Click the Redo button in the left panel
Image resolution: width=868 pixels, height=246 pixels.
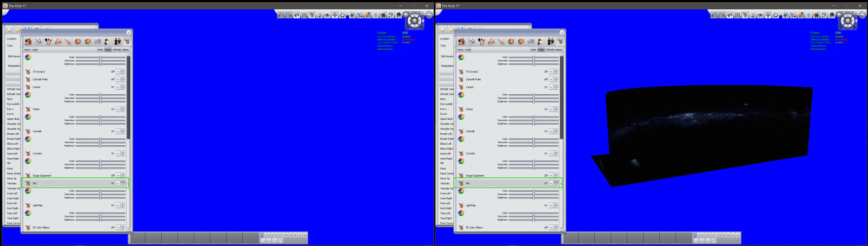coord(108,49)
